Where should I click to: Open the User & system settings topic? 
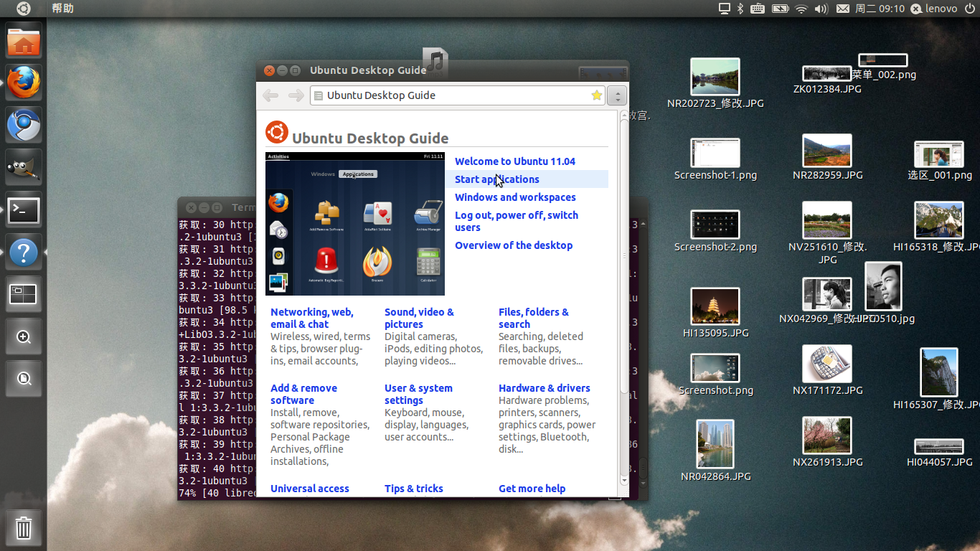click(418, 394)
